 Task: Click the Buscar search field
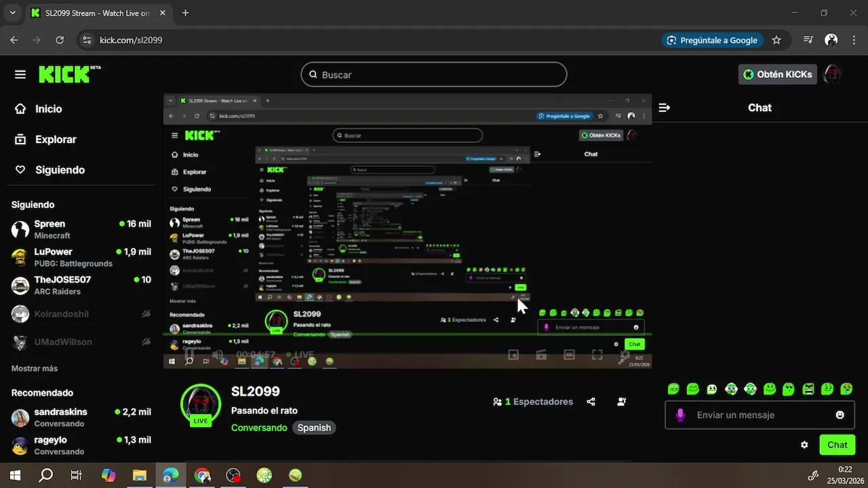[434, 75]
